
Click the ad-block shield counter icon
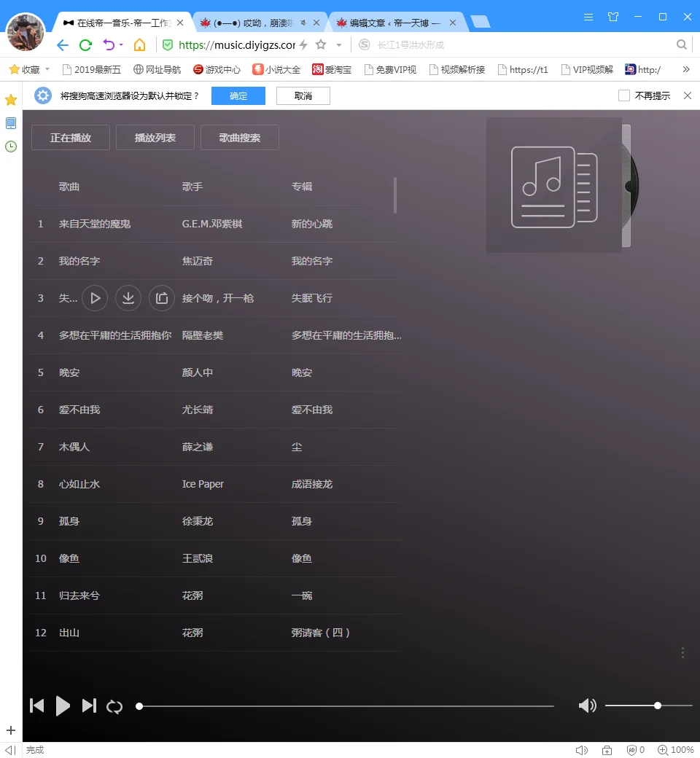(x=636, y=750)
